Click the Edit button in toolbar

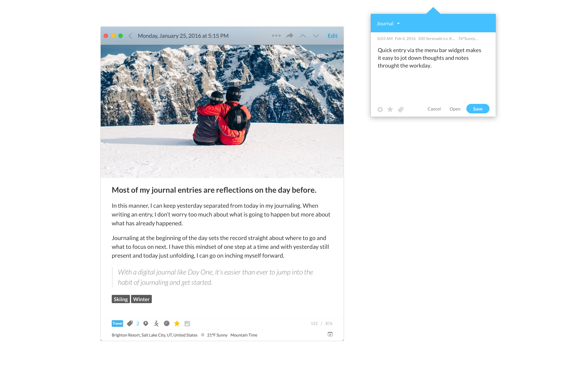coord(333,36)
